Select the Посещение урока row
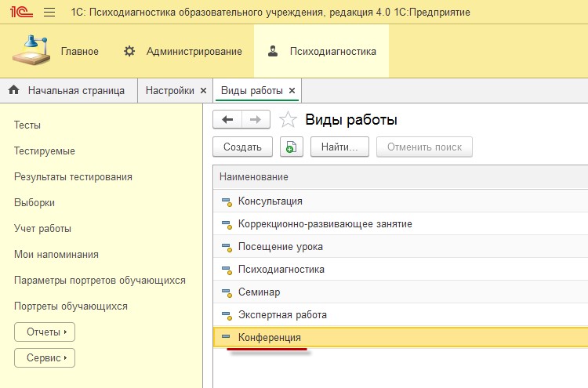Screen dimensions: 588x388 click(x=401, y=247)
